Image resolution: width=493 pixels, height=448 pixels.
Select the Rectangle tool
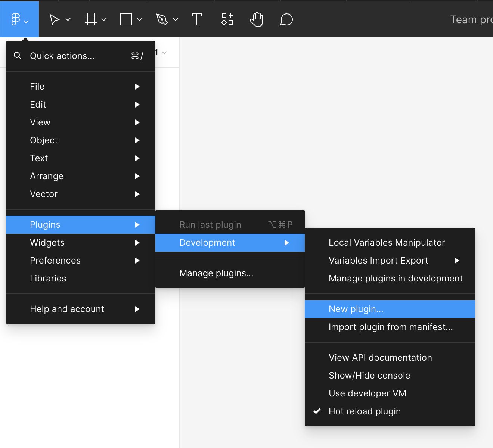pos(125,19)
